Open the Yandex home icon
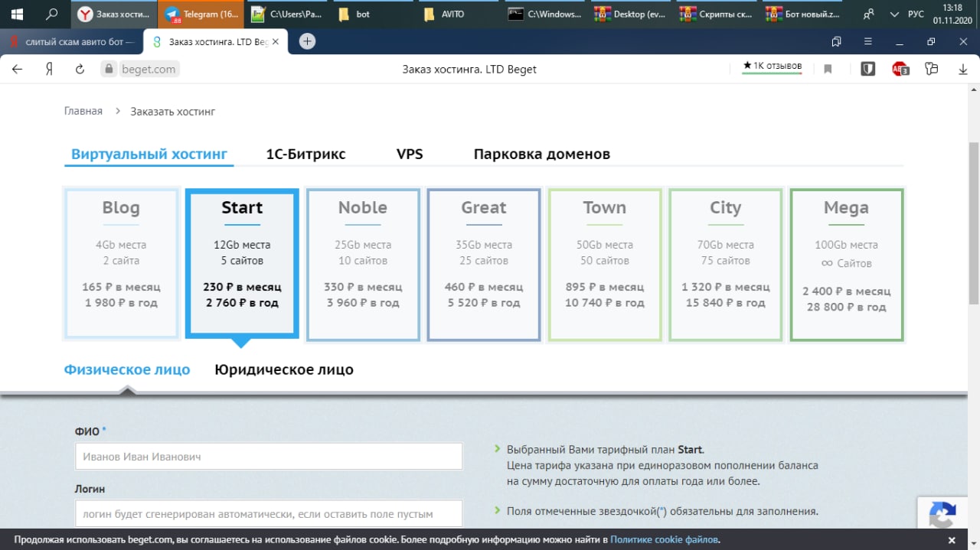Image resolution: width=980 pixels, height=550 pixels. coord(48,69)
